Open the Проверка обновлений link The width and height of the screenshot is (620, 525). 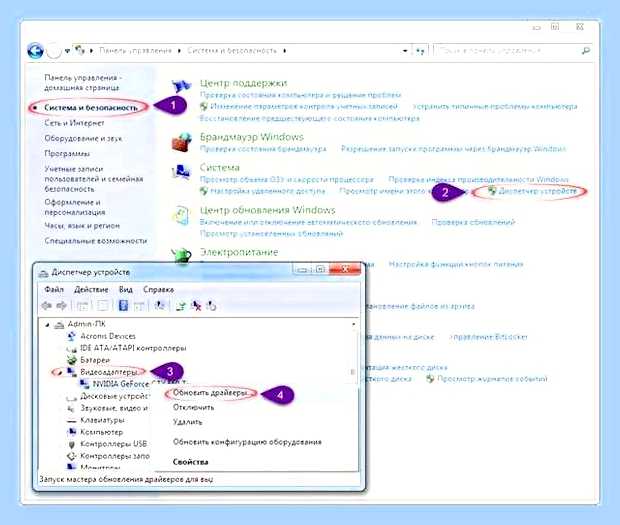[x=473, y=222]
